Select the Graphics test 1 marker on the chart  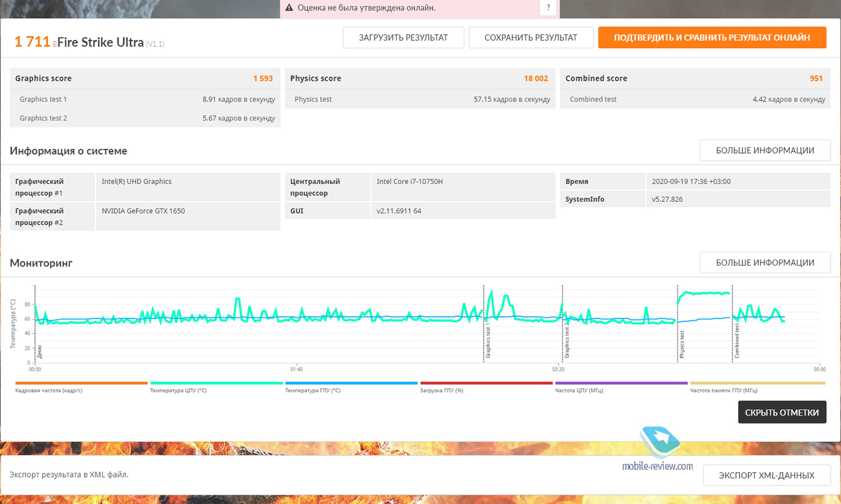click(488, 339)
